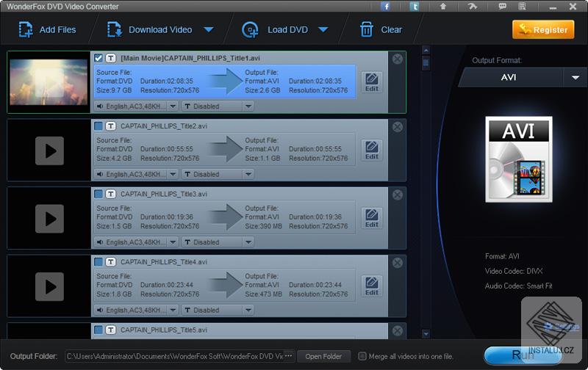Check the CAPTAIN_PHILLIPS_Title3 checkbox

pyautogui.click(x=98, y=194)
